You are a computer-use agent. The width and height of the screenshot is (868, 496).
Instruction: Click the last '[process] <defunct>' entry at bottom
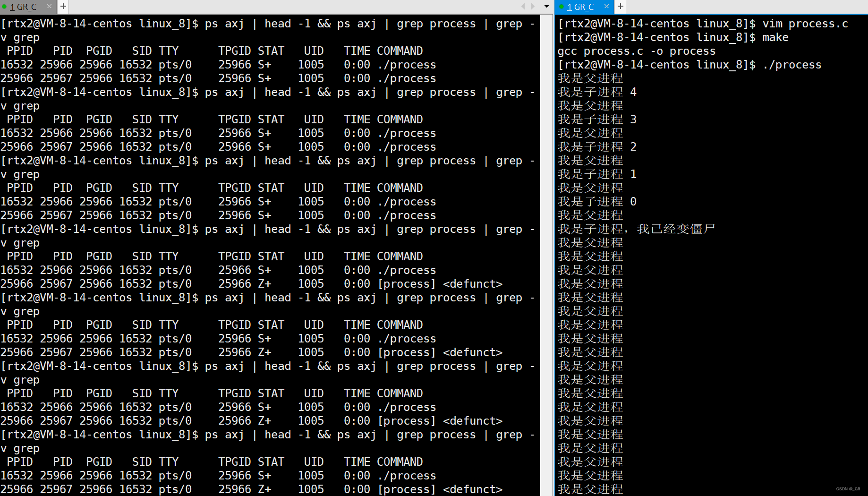pos(440,489)
